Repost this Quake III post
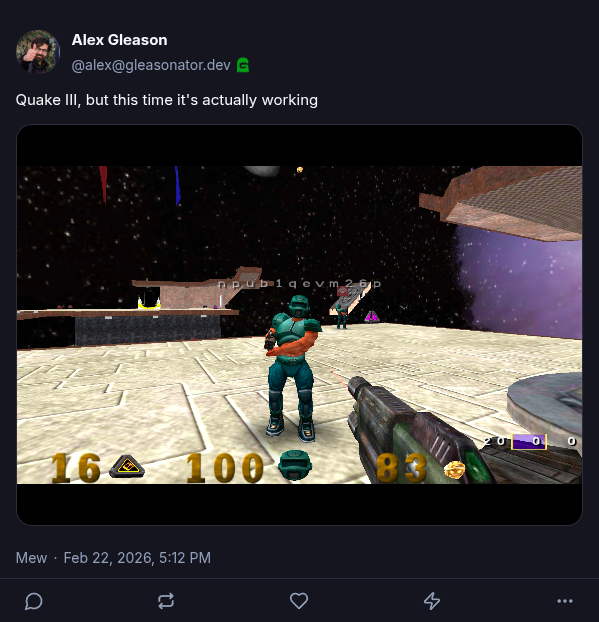599x622 pixels. click(x=166, y=601)
